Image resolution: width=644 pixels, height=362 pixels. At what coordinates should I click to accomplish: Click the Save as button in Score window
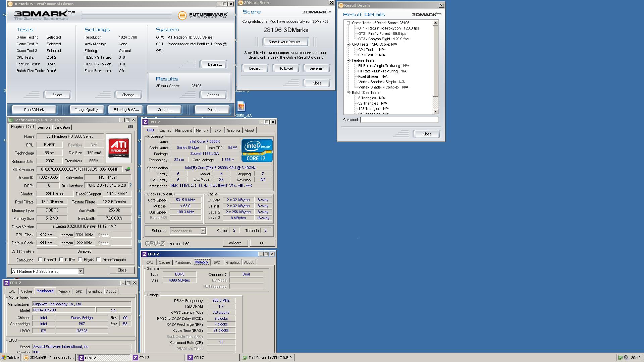pos(317,68)
